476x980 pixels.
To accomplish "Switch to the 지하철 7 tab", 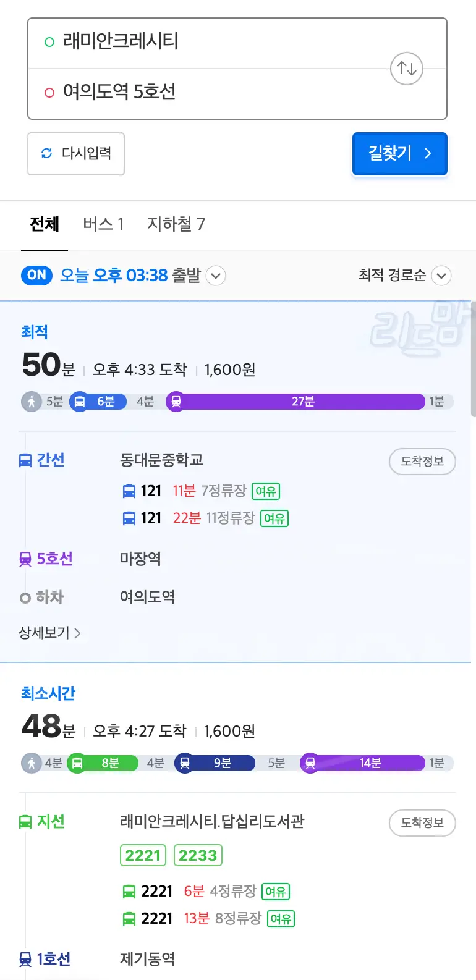I will point(177,224).
